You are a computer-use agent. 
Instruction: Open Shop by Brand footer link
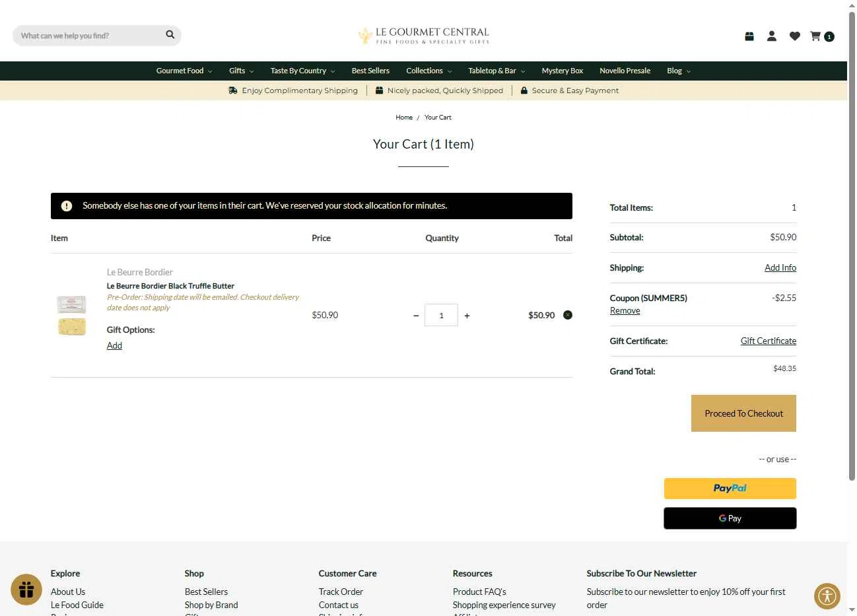coord(211,605)
